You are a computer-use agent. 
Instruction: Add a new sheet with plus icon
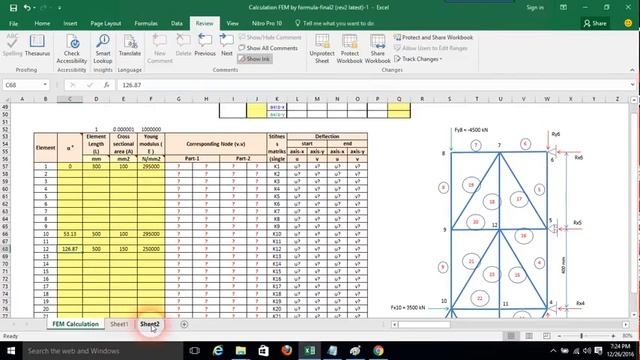coord(184,324)
